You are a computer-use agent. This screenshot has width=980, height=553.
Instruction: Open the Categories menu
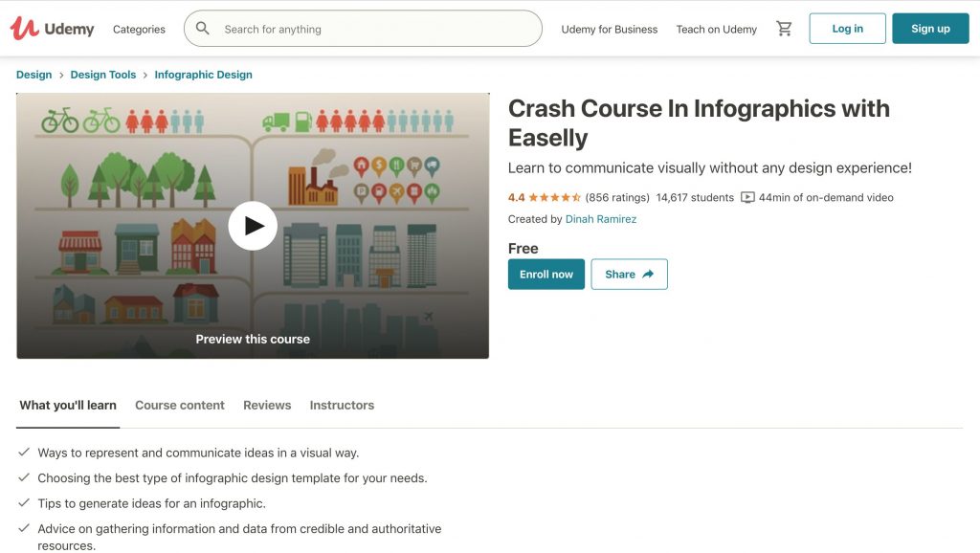(139, 30)
